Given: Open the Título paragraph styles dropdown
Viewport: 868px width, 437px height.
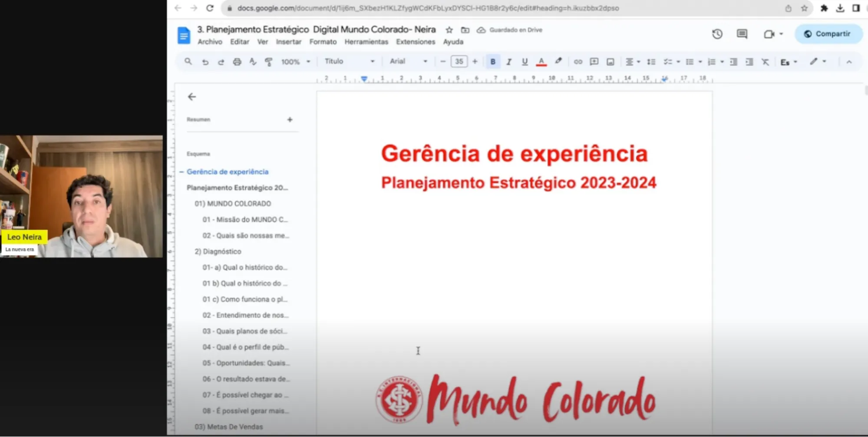Looking at the screenshot, I should tap(349, 61).
